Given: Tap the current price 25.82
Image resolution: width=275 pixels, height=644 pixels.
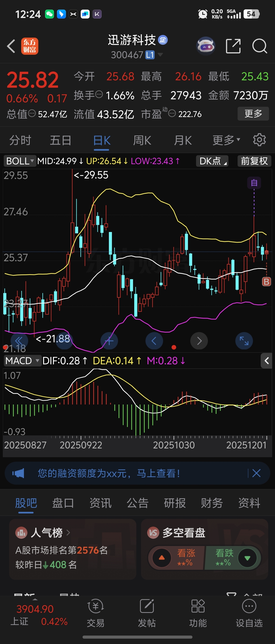Looking at the screenshot, I should 33,80.
